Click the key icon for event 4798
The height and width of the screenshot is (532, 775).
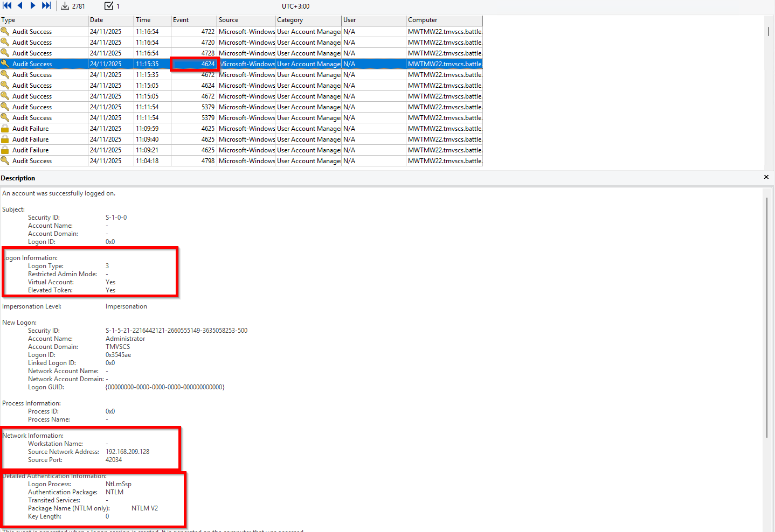click(5, 160)
